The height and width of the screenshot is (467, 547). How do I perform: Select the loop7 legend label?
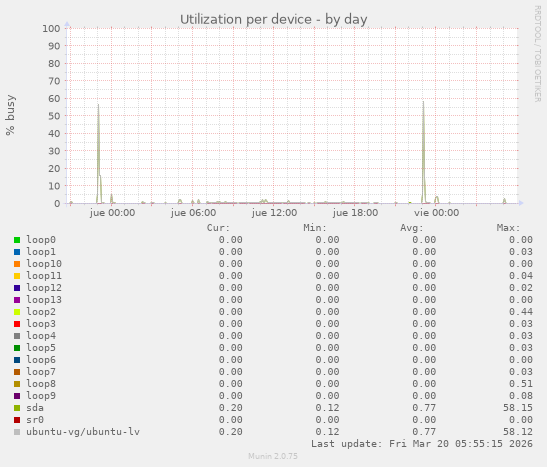pyautogui.click(x=41, y=372)
